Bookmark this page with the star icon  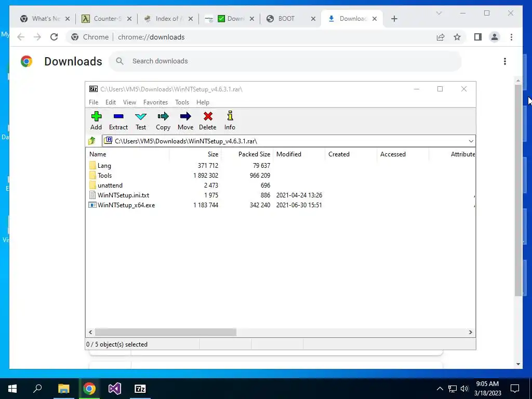[x=457, y=37]
